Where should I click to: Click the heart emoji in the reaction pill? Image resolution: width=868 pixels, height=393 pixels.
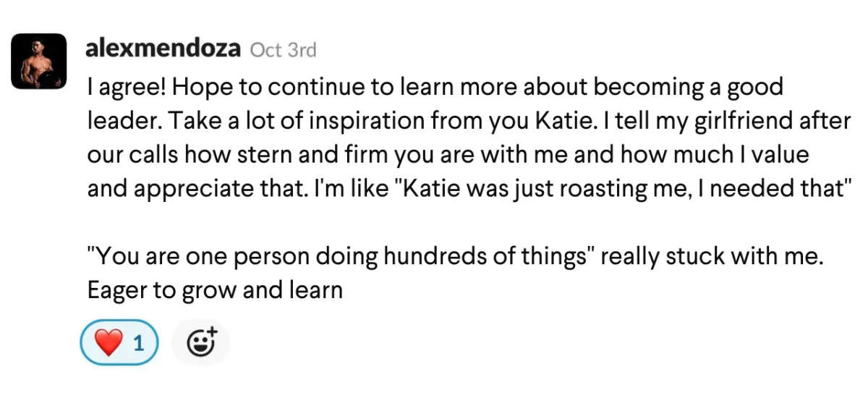(109, 343)
